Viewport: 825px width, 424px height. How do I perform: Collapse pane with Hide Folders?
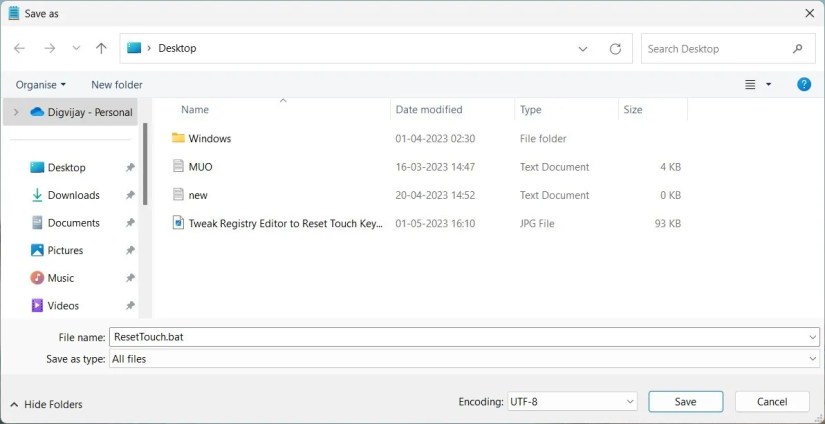click(x=46, y=405)
